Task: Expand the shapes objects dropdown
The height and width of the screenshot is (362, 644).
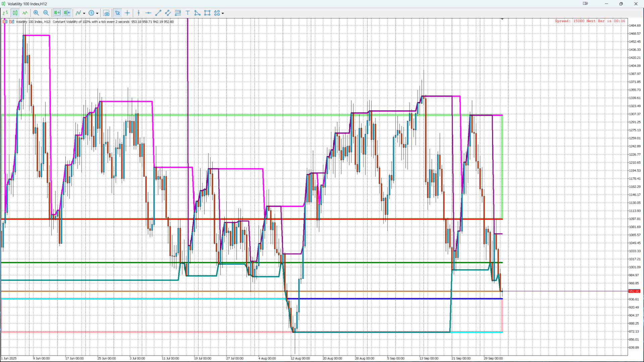Action: [223, 13]
